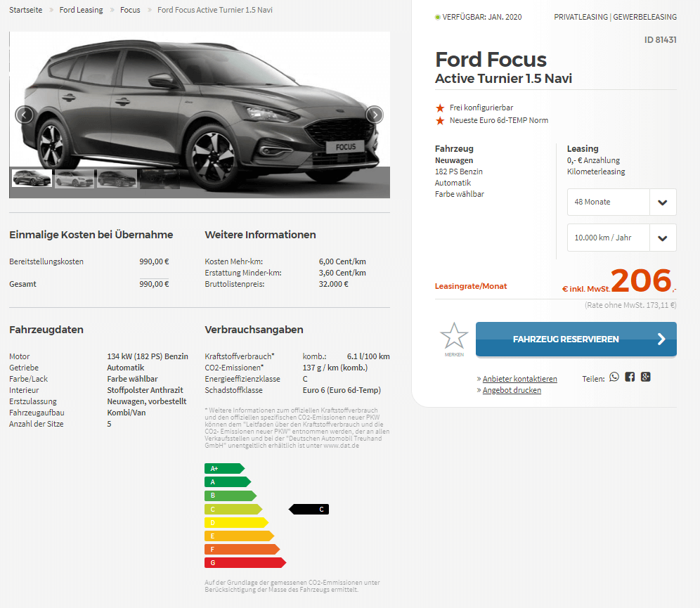Go to Startseite breadcrumb
This screenshot has width=700, height=608.
[x=26, y=10]
